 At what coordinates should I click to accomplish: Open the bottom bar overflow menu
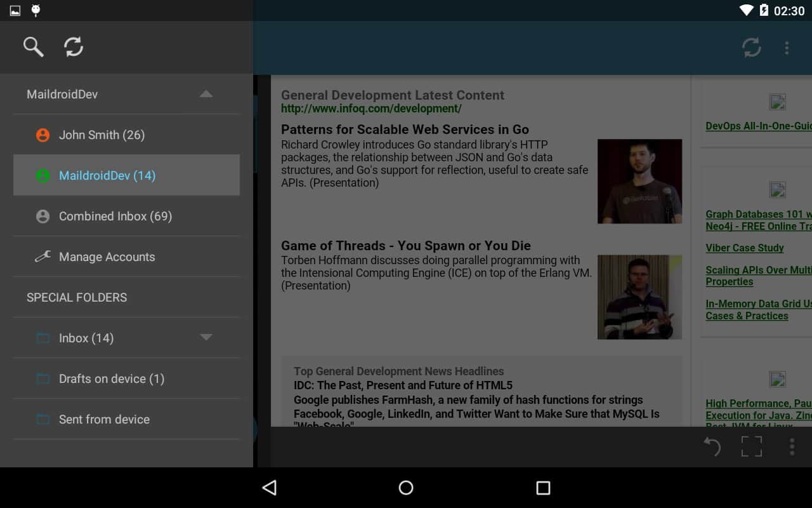[792, 447]
